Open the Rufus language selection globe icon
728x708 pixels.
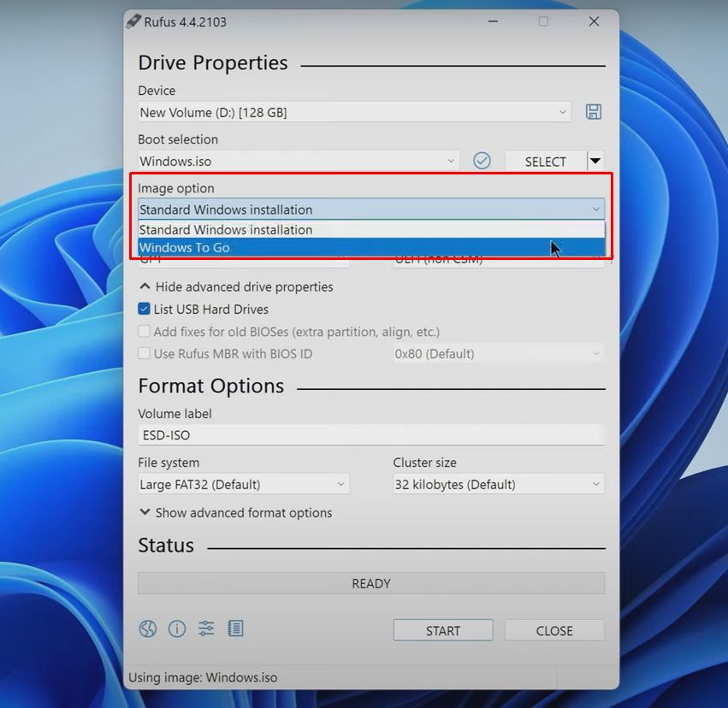147,628
